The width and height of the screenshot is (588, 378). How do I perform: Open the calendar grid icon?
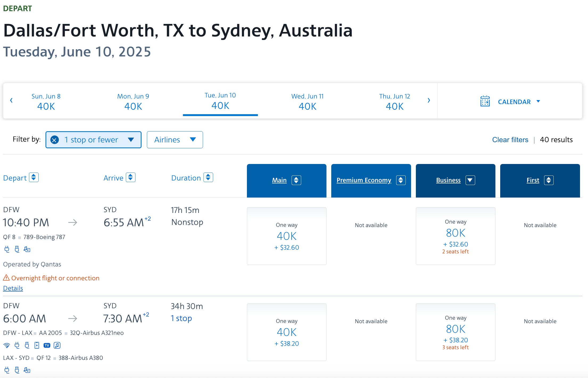(x=485, y=101)
